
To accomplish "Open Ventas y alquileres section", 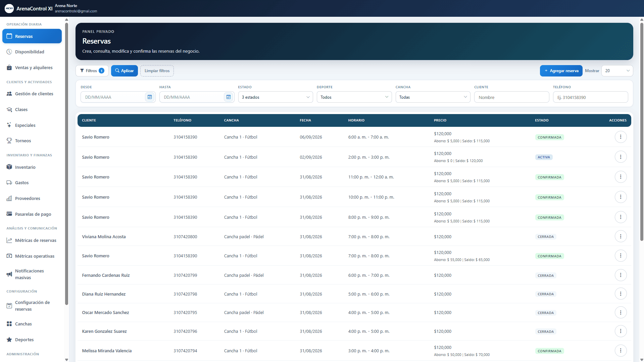I will 32,68.
